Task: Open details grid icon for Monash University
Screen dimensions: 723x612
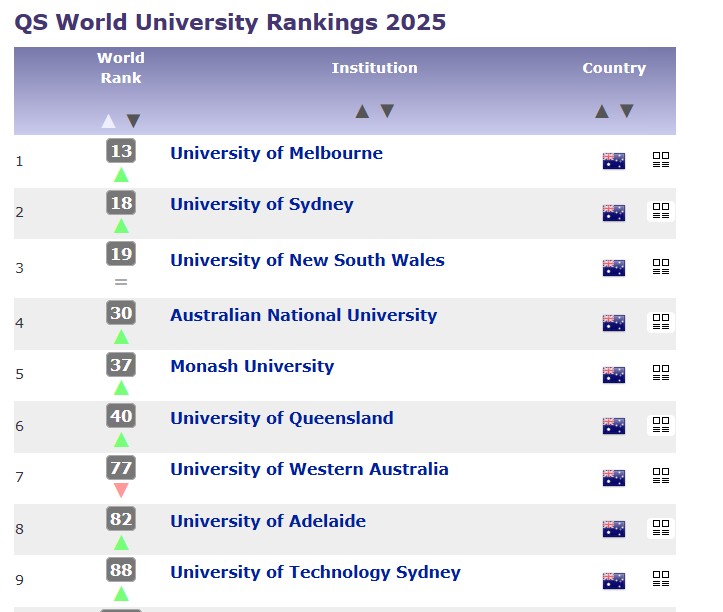Action: (661, 373)
